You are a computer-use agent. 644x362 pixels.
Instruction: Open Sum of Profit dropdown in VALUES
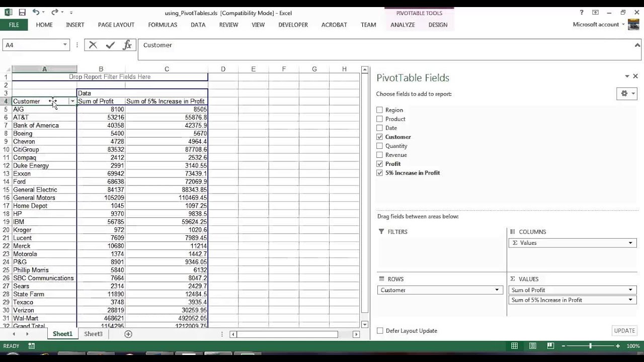[x=630, y=290]
